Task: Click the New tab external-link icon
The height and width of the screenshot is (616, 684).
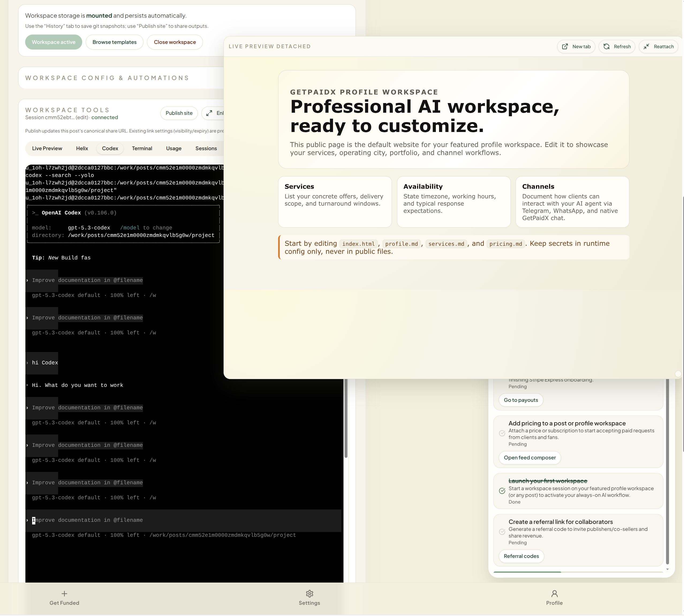Action: (x=565, y=46)
